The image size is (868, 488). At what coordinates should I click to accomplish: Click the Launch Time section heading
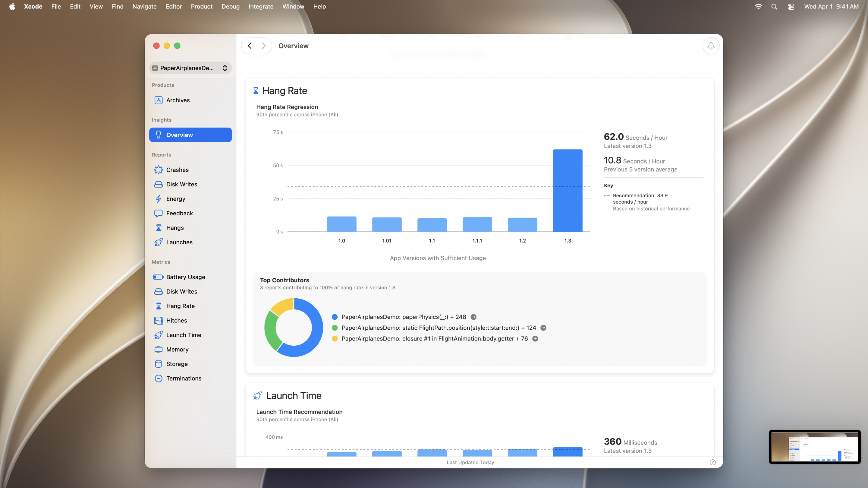pyautogui.click(x=294, y=396)
